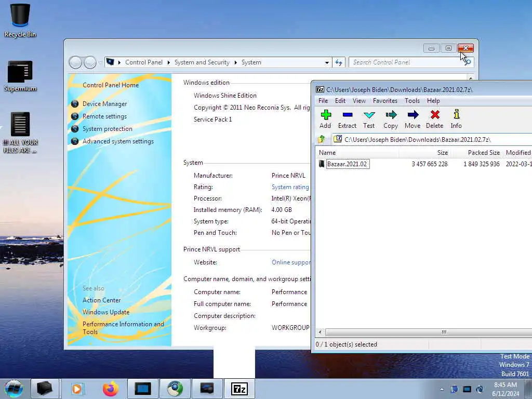
Task: Open Action Center under See also
Action: pyautogui.click(x=101, y=300)
